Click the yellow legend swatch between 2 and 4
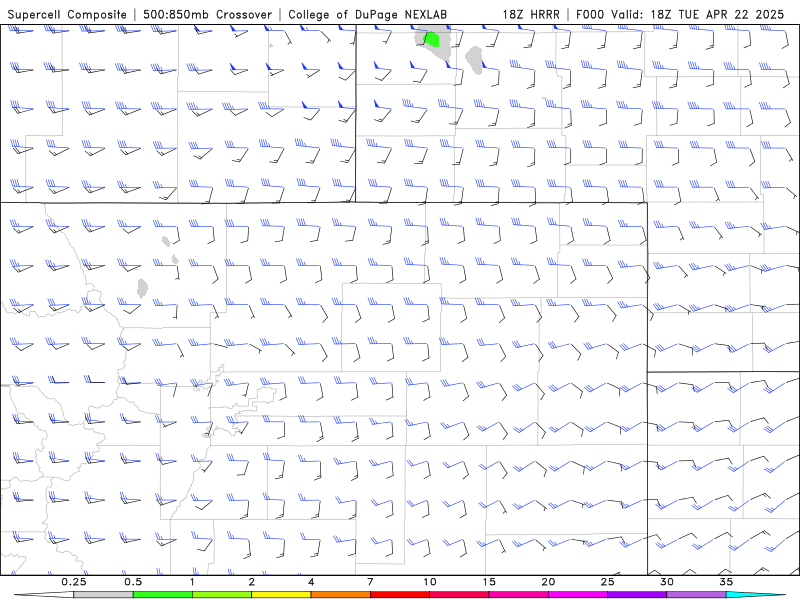The width and height of the screenshot is (800, 600). (x=281, y=595)
